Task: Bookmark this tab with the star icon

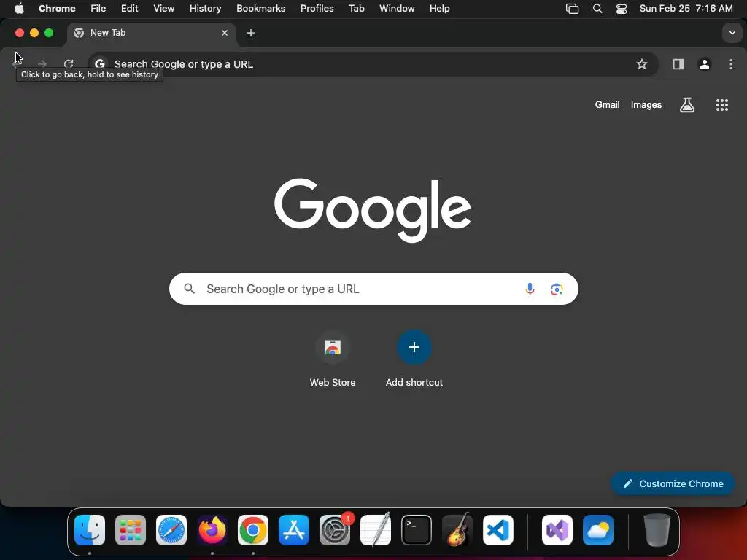Action: tap(642, 64)
